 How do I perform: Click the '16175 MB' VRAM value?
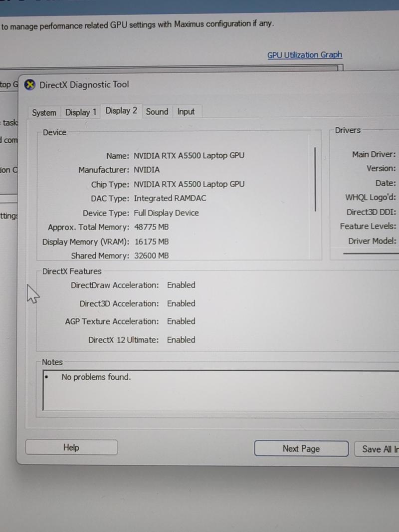click(152, 242)
